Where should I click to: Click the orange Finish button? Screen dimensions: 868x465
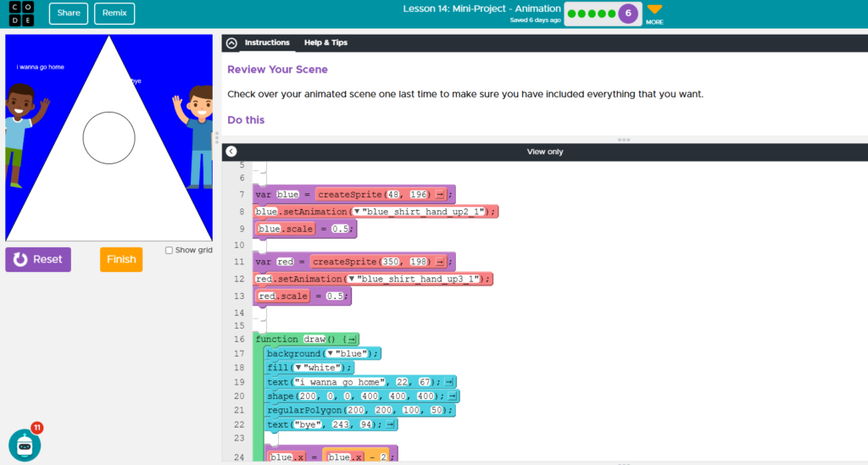click(121, 259)
